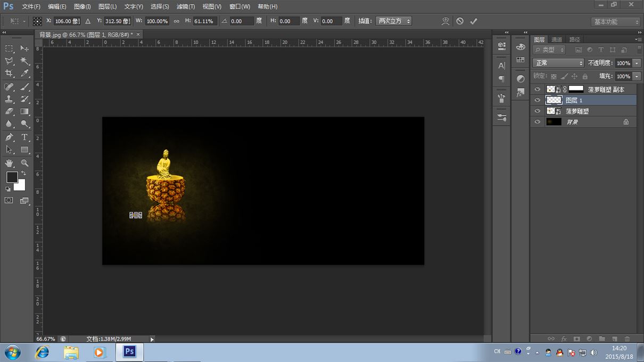Toggle lock all for the layer
This screenshot has width=644, height=362.
585,77
